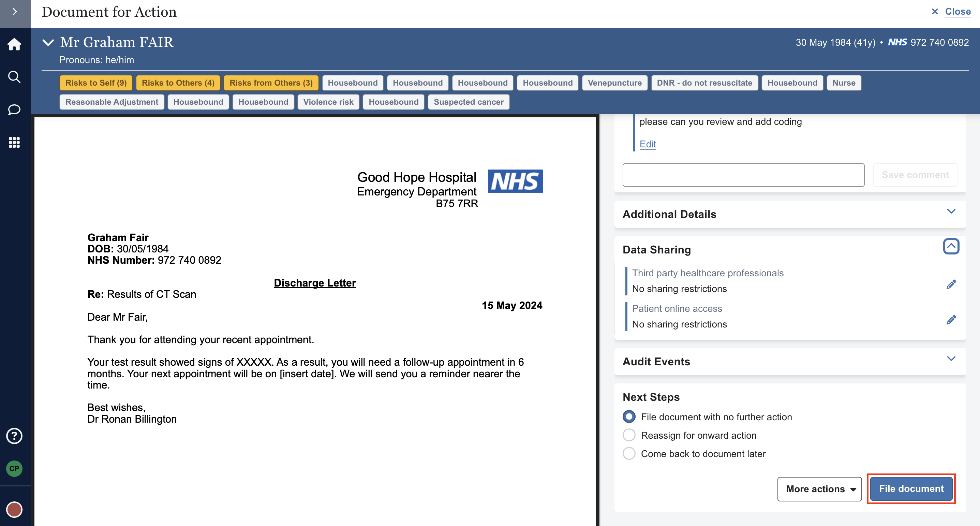Image resolution: width=980 pixels, height=526 pixels.
Task: Click the CP user avatar
Action: tap(14, 469)
